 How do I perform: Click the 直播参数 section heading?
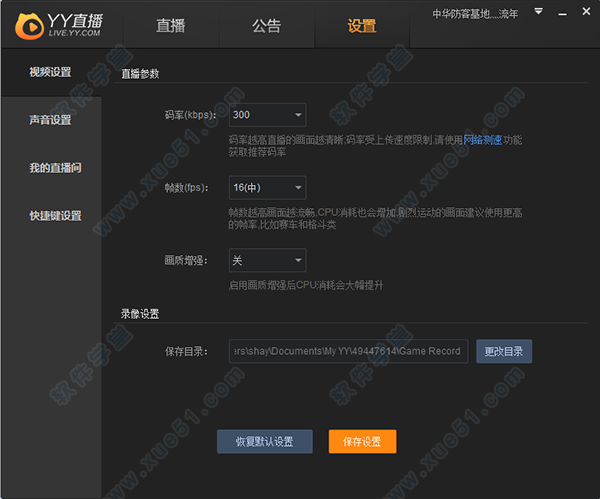(x=140, y=73)
